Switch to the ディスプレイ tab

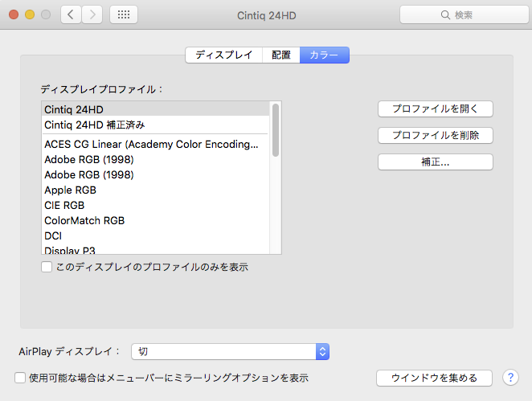[224, 55]
